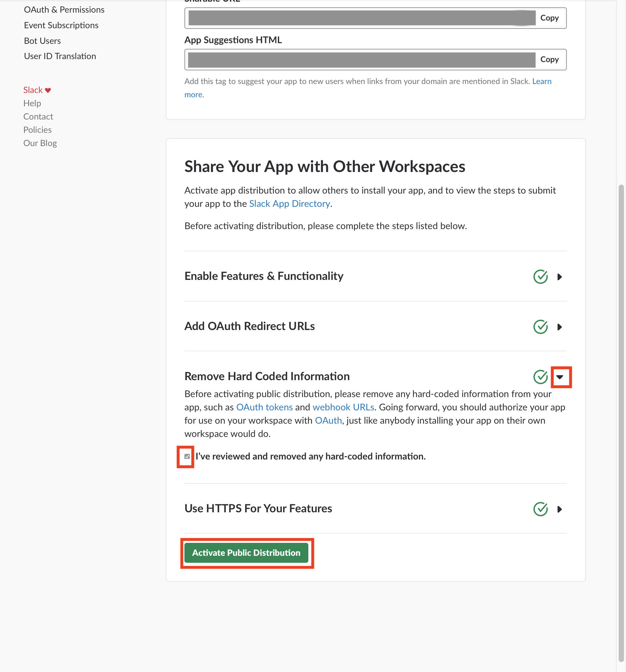Expand Add OAuth Redirect URLs section

pos(560,327)
